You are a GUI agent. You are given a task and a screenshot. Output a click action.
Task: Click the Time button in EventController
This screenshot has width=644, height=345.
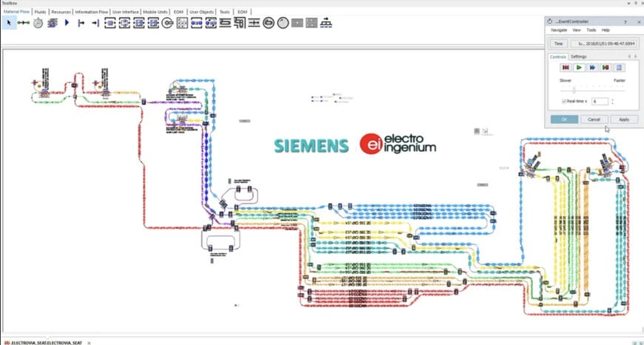point(559,43)
